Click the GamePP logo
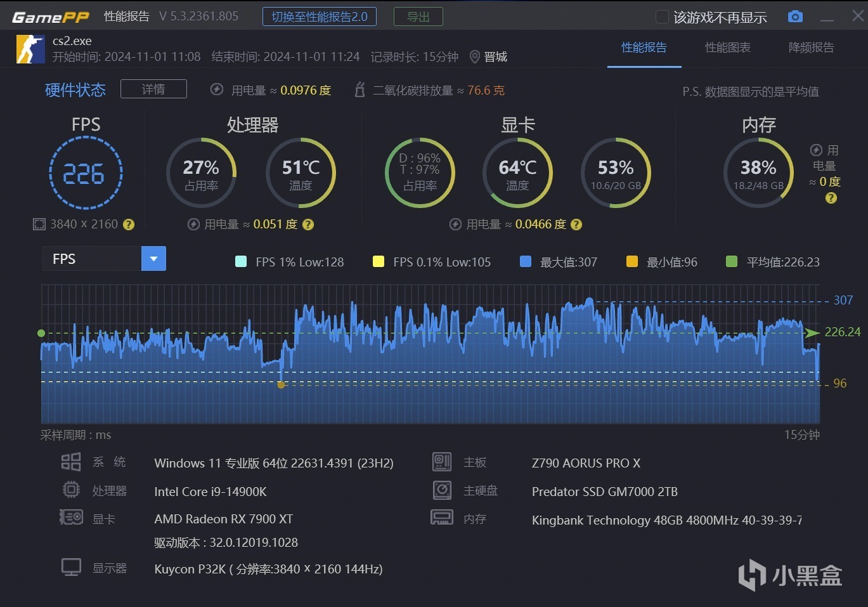Screen dimensions: 868x607 click(51, 17)
